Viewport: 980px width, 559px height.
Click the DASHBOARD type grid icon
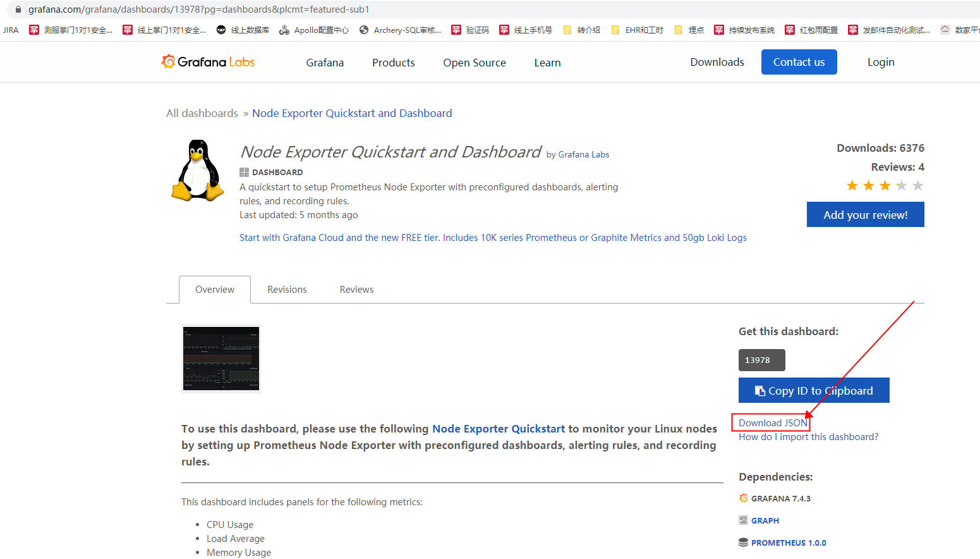click(245, 172)
